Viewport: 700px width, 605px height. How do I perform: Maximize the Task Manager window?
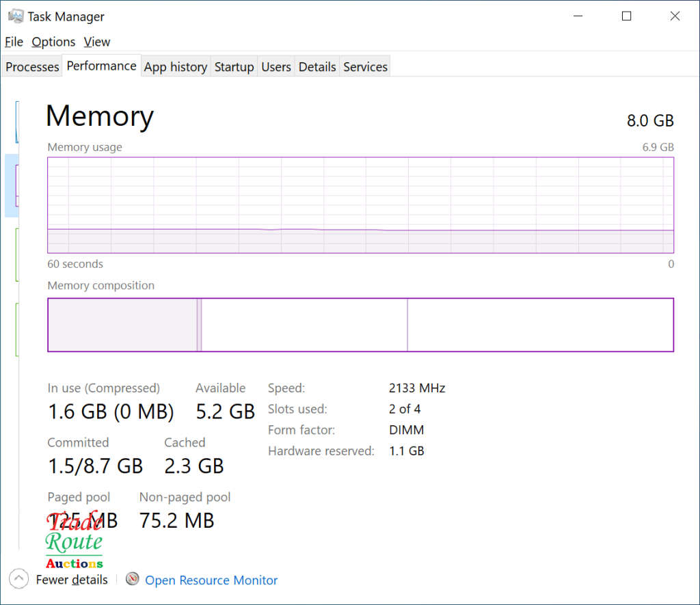click(626, 16)
